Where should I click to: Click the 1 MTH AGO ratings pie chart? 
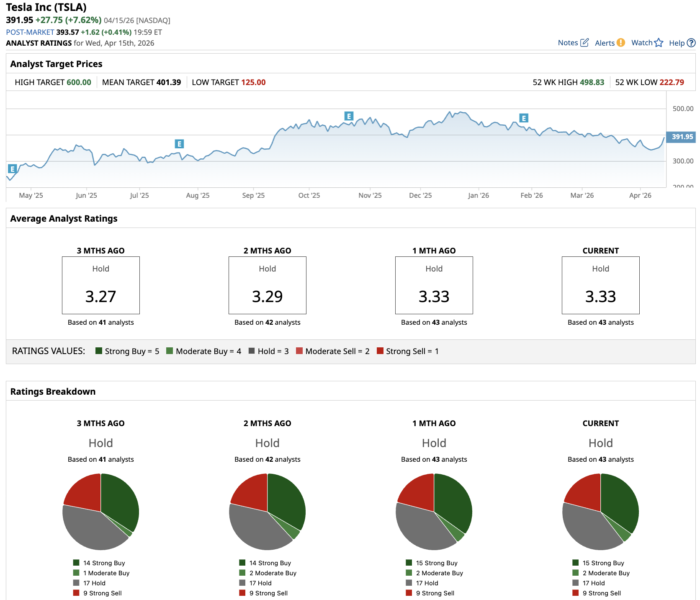tap(434, 512)
